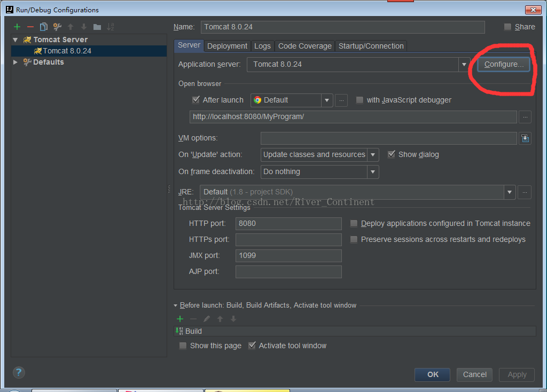The height and width of the screenshot is (392, 547).
Task: Enable Deploy applications configured in Tomcat instance
Action: point(354,223)
